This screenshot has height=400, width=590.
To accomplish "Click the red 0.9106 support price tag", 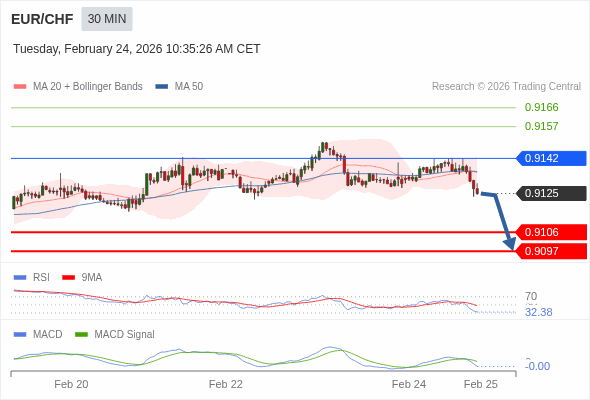I will [551, 232].
